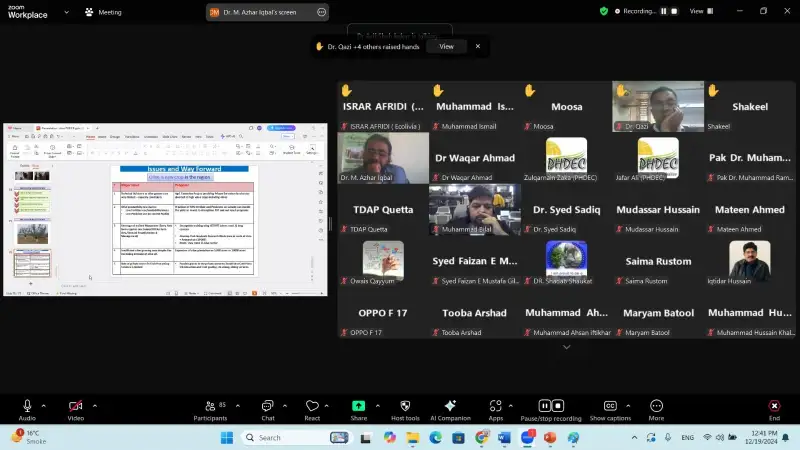Open Zoom app from taskbar
This screenshot has height=450, width=800.
pos(528,437)
